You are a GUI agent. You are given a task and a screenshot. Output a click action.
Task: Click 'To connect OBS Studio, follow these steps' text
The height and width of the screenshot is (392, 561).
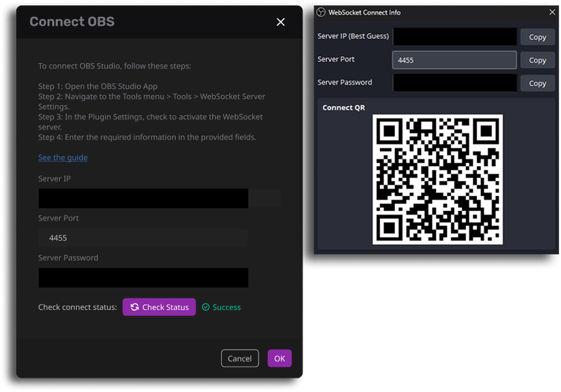(115, 66)
